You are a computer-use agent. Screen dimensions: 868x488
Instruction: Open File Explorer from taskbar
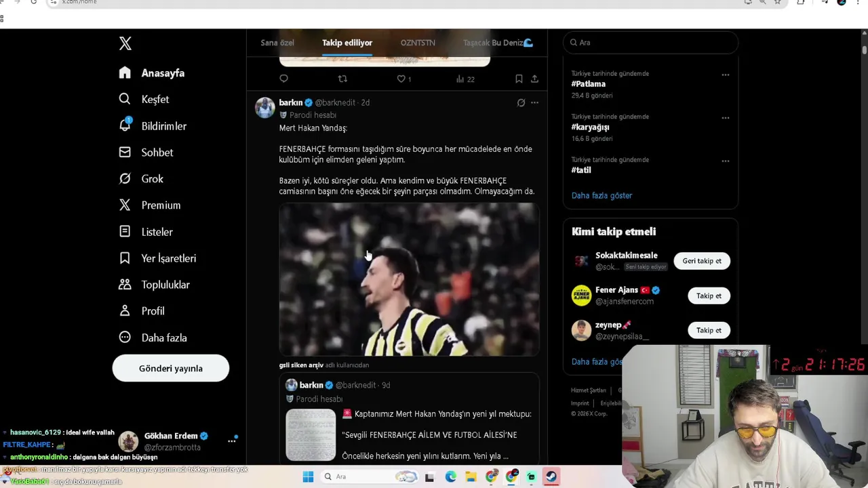click(x=471, y=477)
